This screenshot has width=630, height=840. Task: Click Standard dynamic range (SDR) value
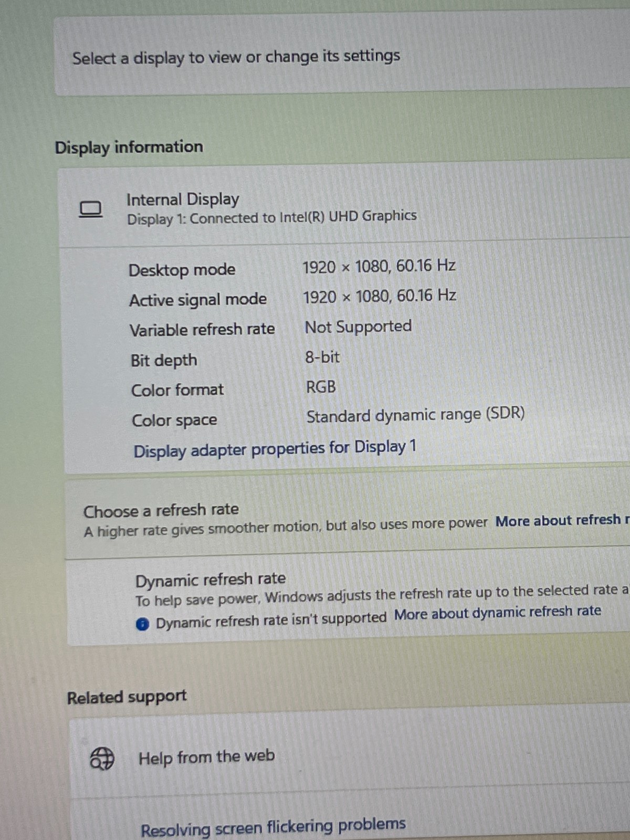(415, 415)
